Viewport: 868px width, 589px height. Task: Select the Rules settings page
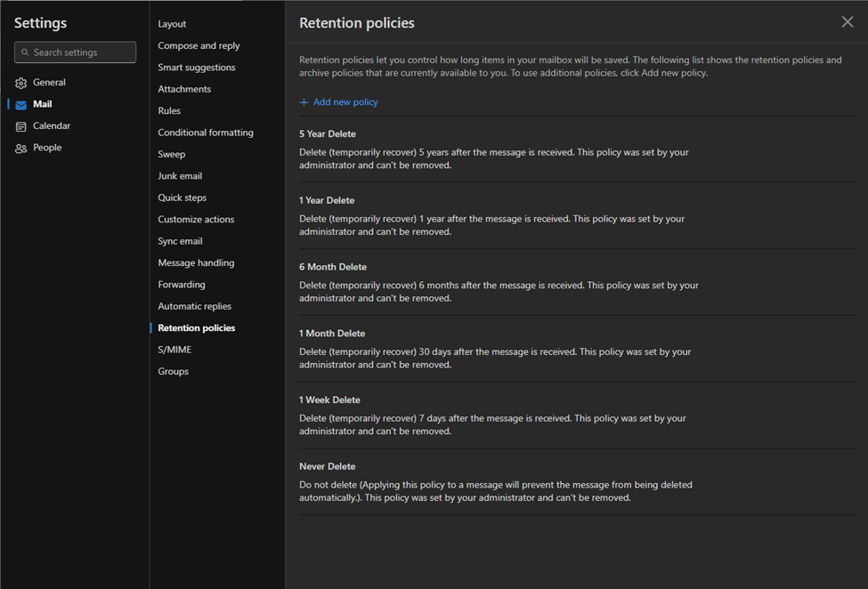pos(169,111)
